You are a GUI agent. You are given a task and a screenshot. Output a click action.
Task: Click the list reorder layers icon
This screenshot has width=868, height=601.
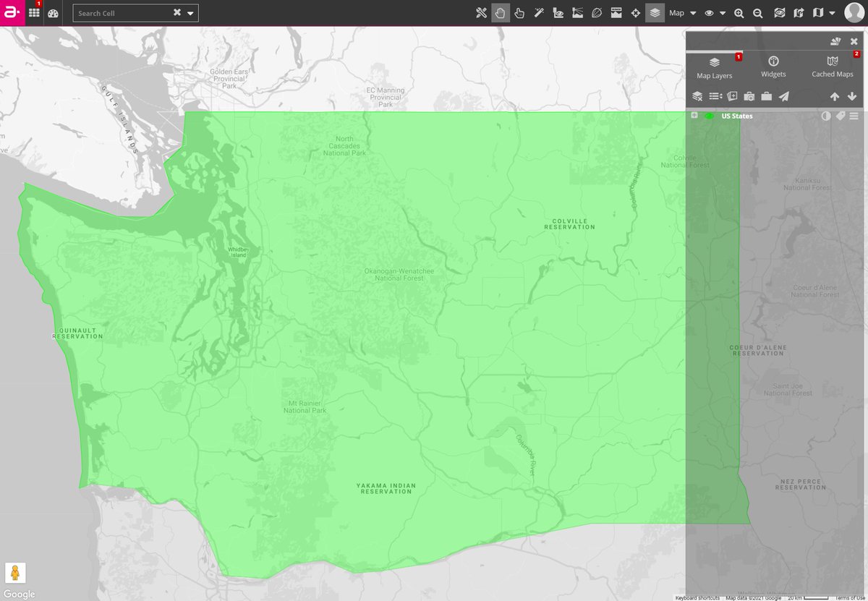(x=715, y=96)
